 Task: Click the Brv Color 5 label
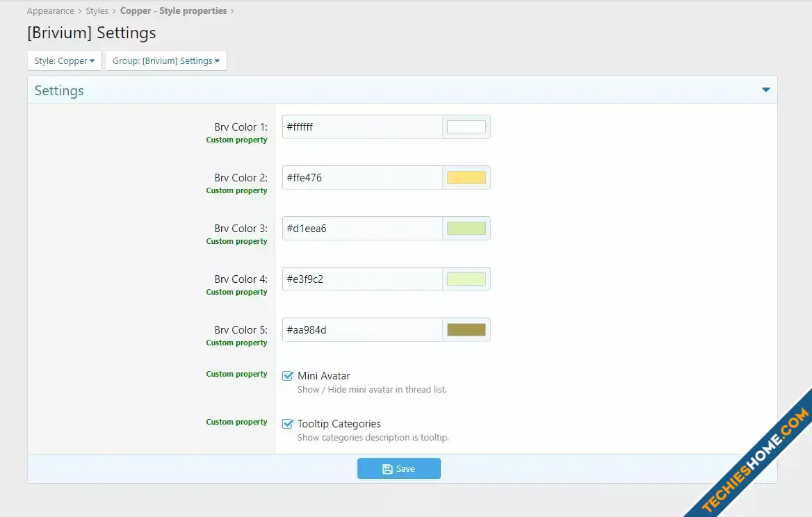(241, 329)
